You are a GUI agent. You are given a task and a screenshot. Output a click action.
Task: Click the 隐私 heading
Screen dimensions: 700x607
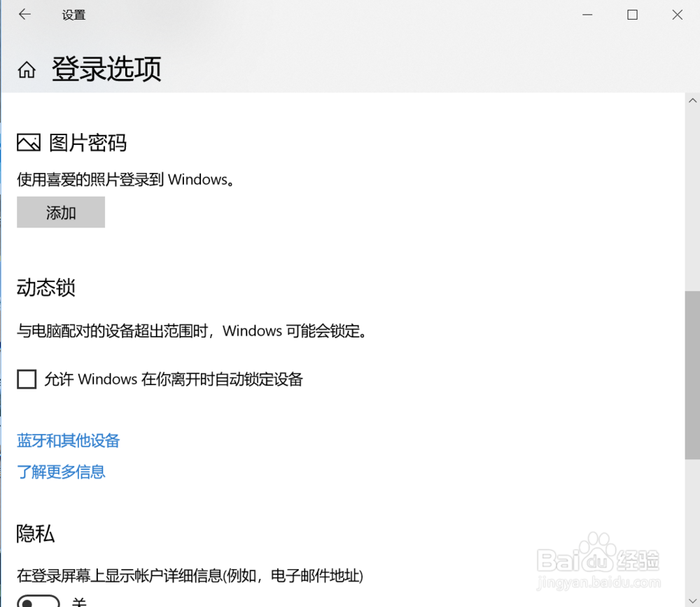point(35,533)
